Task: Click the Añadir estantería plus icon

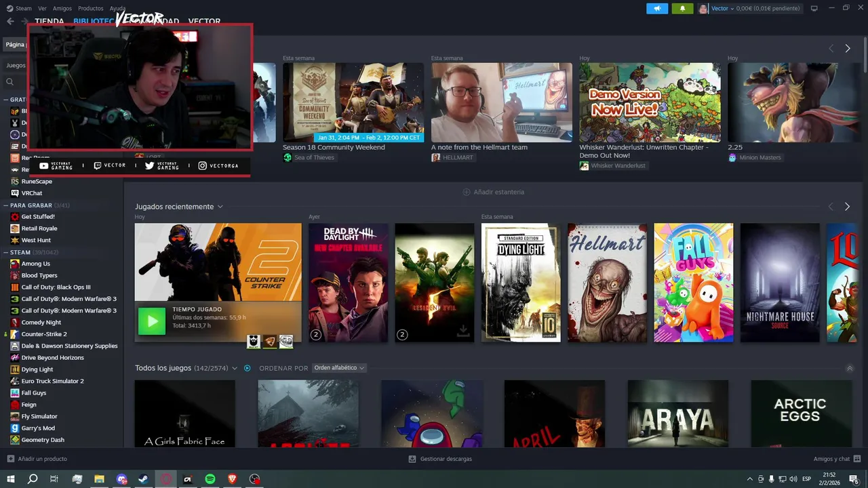Action: 467,192
